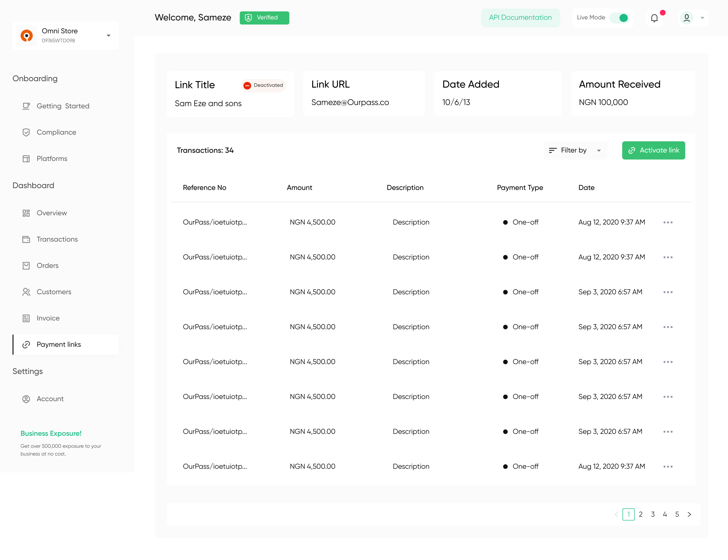Image resolution: width=728 pixels, height=560 pixels.
Task: Go to page 2
Action: tap(641, 514)
